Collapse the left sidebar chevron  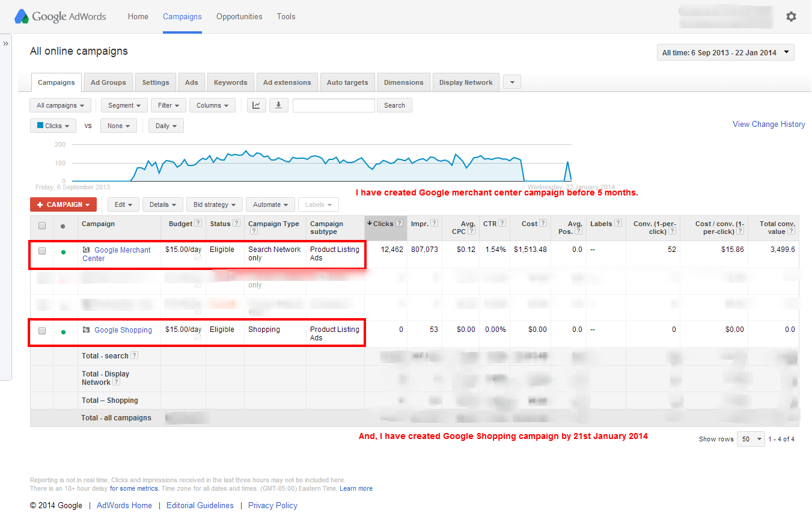(x=6, y=43)
